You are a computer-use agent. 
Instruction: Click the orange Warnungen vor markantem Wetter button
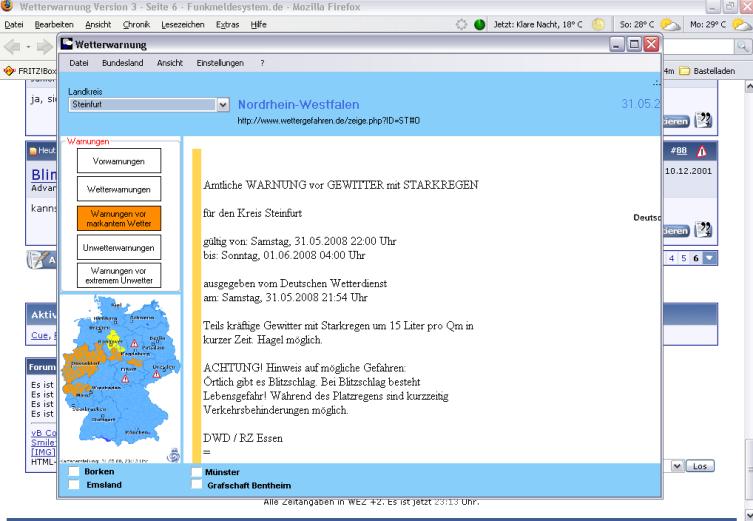pos(118,218)
